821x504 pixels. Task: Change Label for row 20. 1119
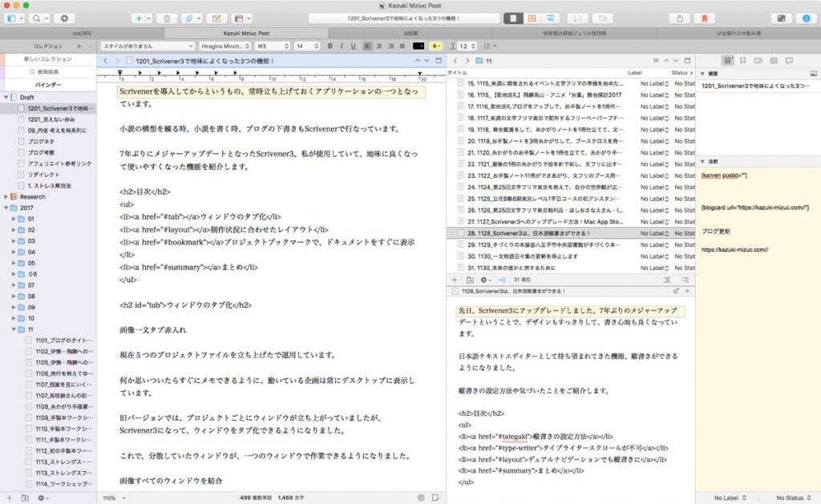(x=654, y=141)
